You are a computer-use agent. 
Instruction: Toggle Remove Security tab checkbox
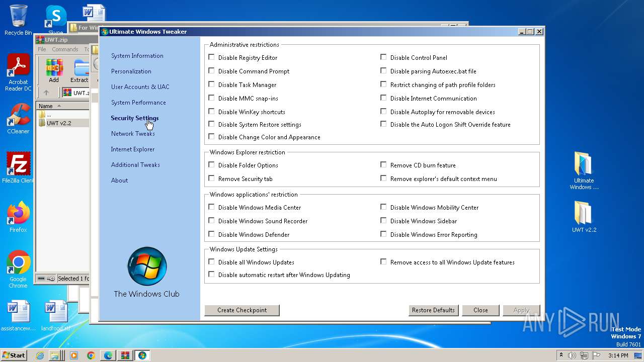pyautogui.click(x=211, y=178)
